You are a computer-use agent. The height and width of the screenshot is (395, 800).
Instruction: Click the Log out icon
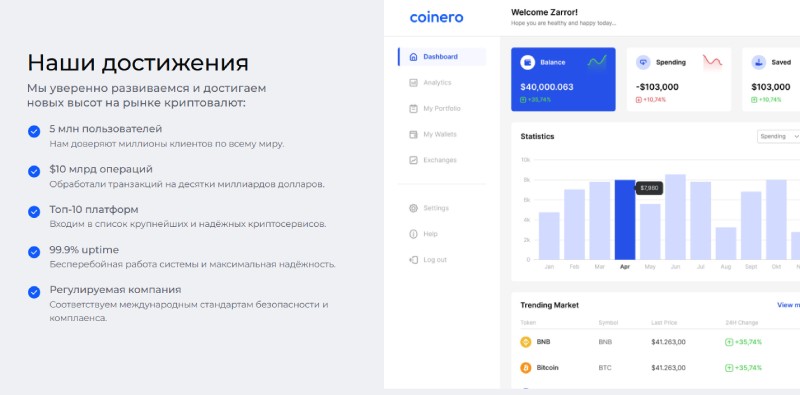click(413, 260)
